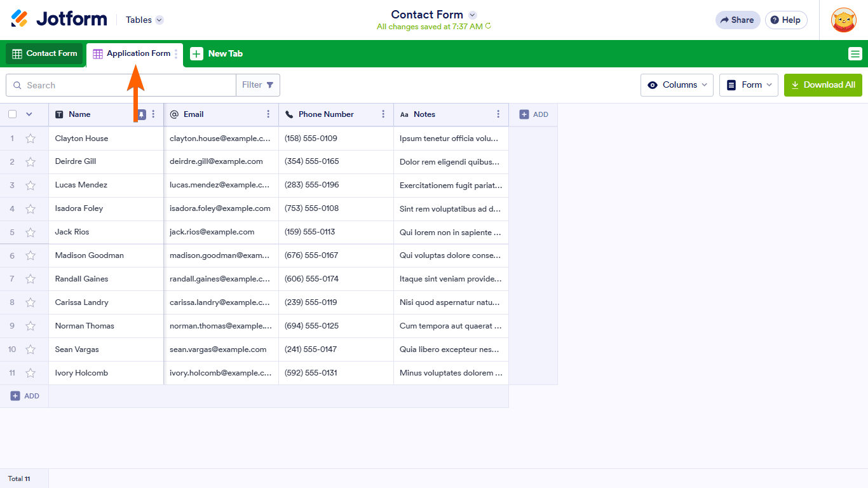Open the Form view dropdown
Screen dimensions: 868x488
point(749,85)
